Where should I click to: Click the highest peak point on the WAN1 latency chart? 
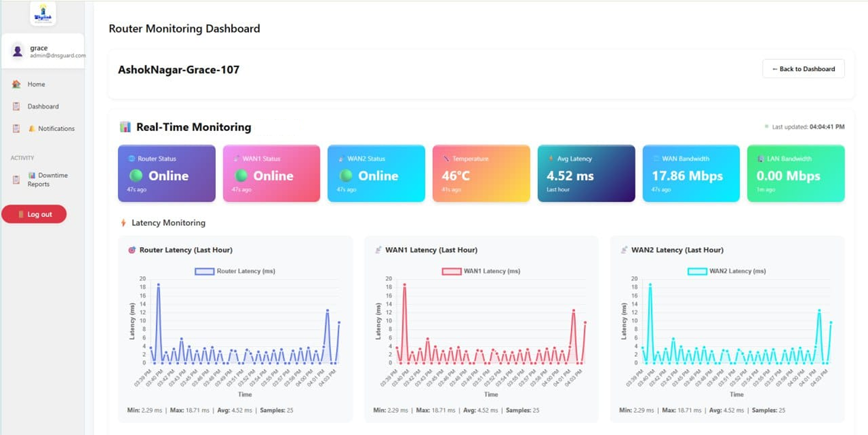404,285
